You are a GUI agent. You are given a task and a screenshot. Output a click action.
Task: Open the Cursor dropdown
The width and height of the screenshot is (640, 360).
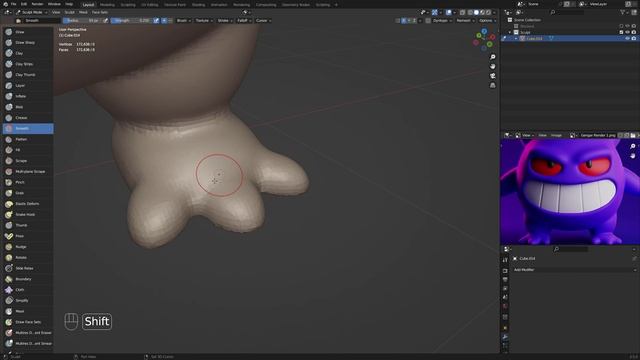click(263, 20)
